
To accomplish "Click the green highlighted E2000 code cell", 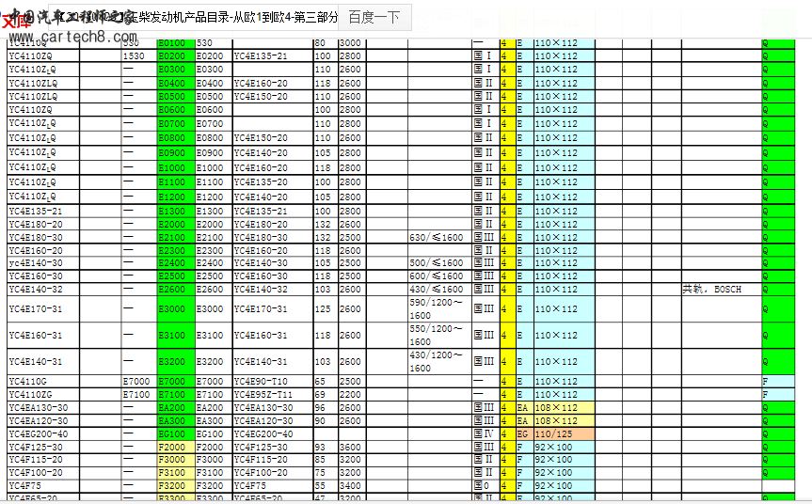I will tap(176, 224).
